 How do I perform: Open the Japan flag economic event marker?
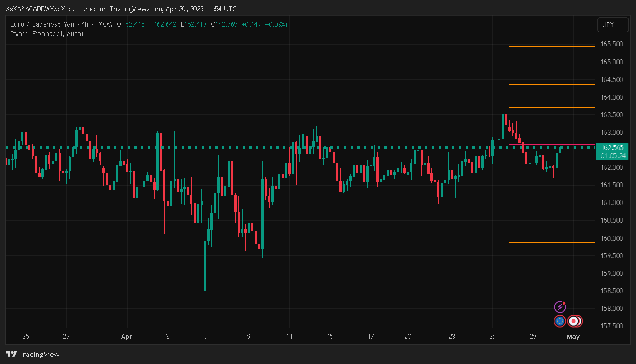[x=574, y=321]
